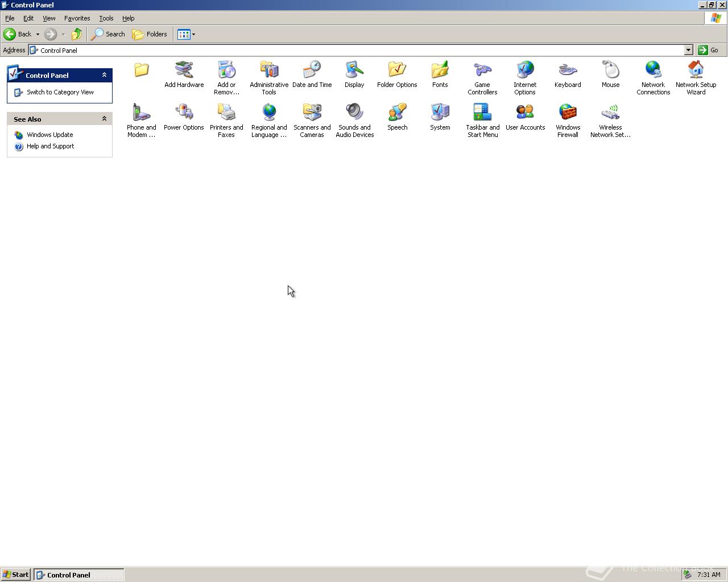
Task: Open Folder Options
Action: click(x=397, y=74)
